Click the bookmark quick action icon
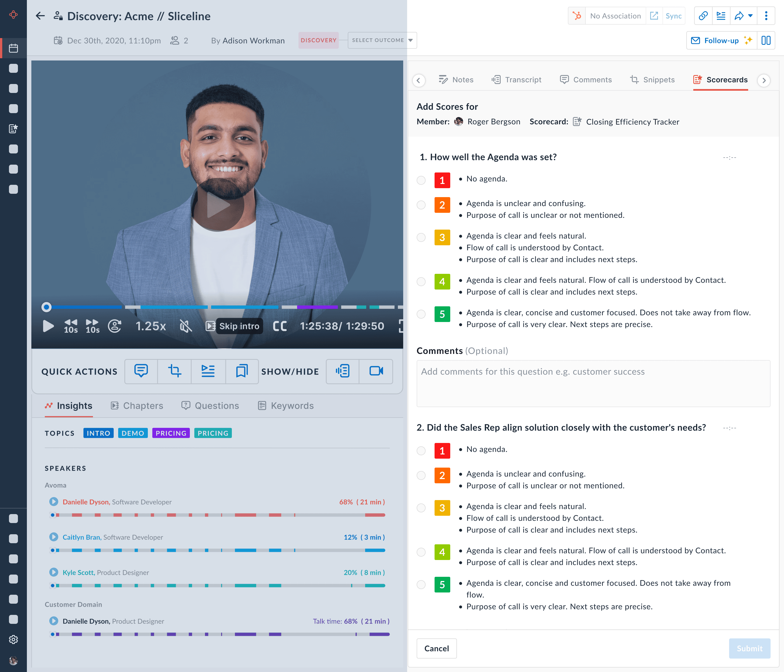Viewport: 784px width, 672px height. [x=242, y=371]
